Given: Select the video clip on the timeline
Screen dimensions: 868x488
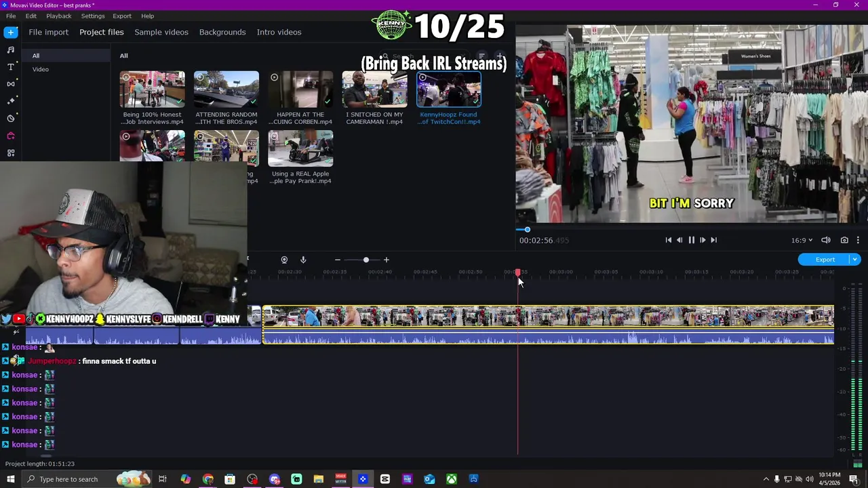Looking at the screenshot, I should point(548,317).
